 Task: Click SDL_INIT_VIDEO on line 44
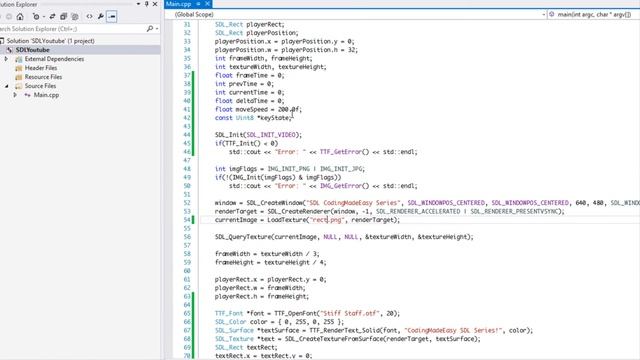click(271, 135)
